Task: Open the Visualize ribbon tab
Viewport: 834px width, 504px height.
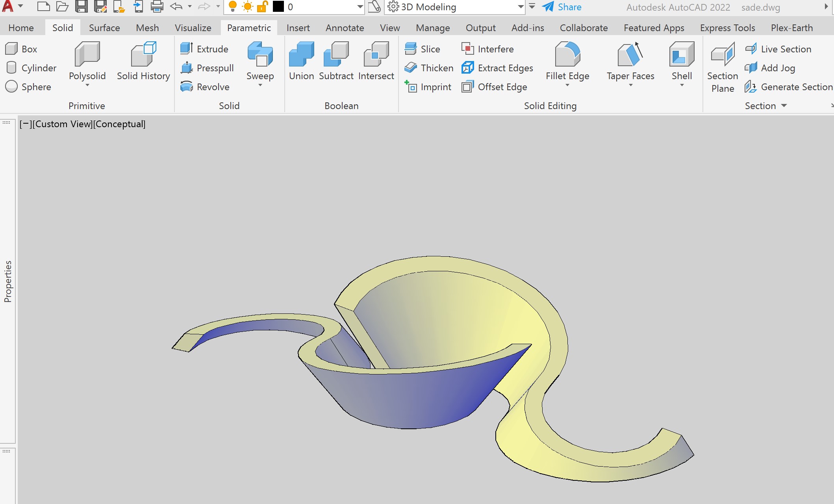Action: 193,28
